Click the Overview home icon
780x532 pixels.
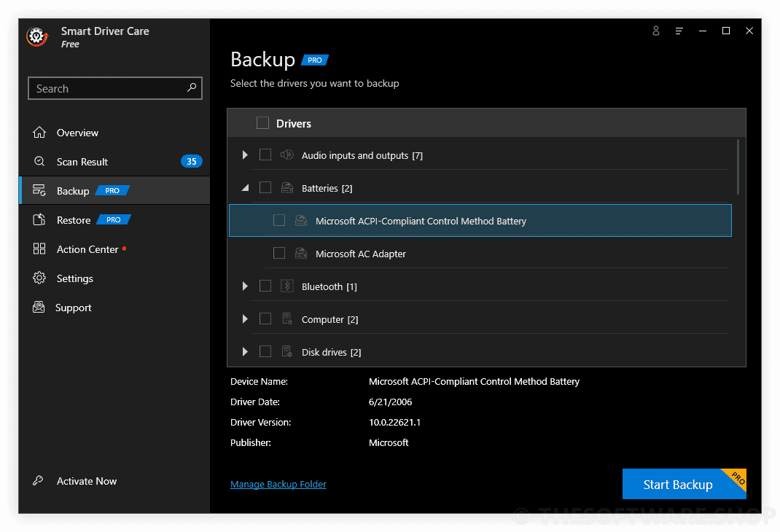pos(39,133)
